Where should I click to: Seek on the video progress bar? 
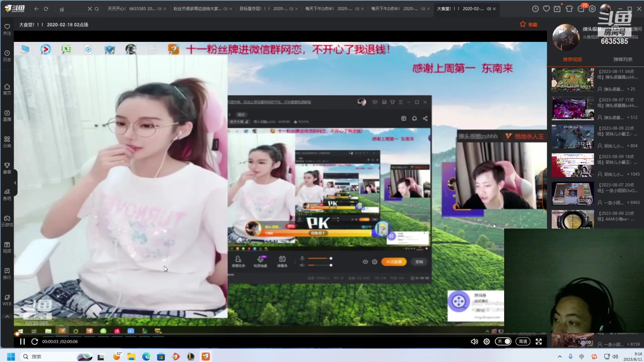280,334
